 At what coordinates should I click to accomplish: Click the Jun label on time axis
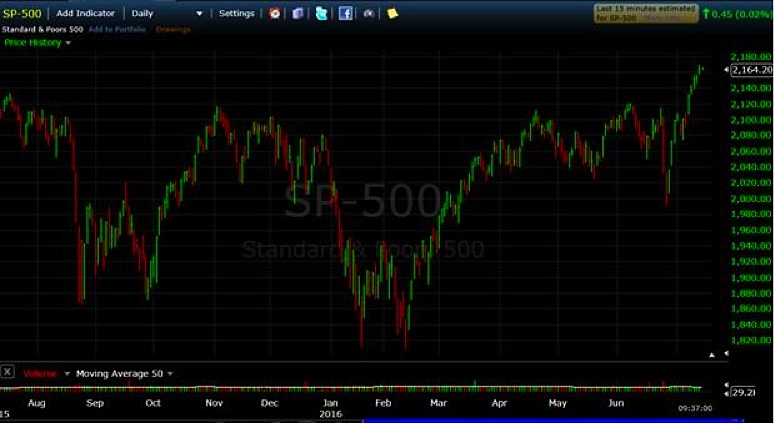pyautogui.click(x=616, y=403)
